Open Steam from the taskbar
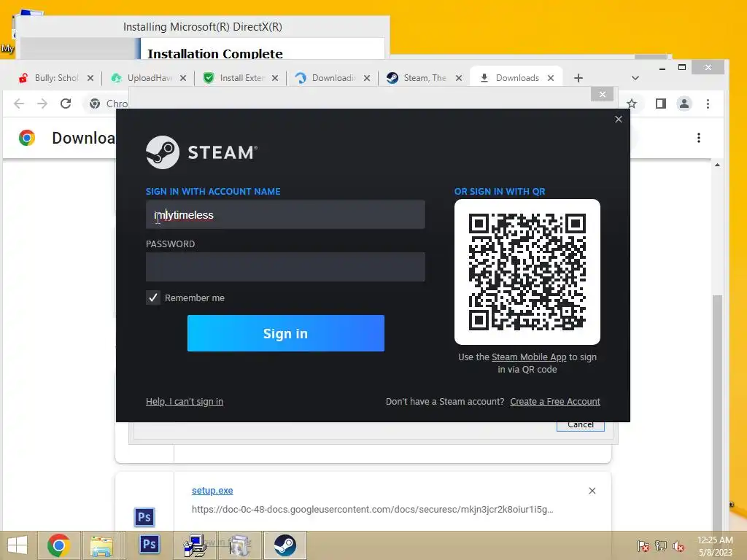This screenshot has width=747, height=560. [285, 545]
